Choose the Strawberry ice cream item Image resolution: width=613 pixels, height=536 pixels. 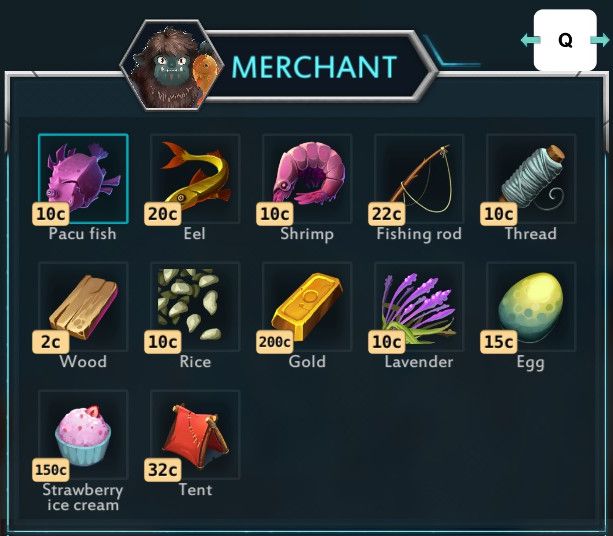click(x=83, y=434)
